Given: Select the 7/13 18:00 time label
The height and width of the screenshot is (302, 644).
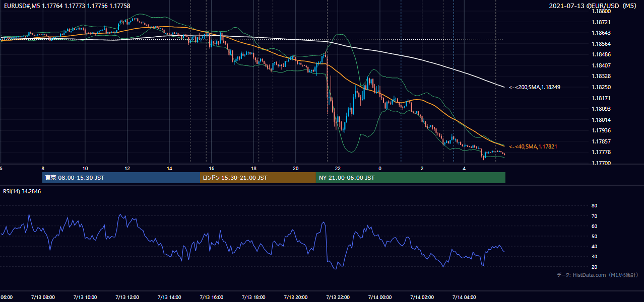Looking at the screenshot, I should [x=253, y=297].
